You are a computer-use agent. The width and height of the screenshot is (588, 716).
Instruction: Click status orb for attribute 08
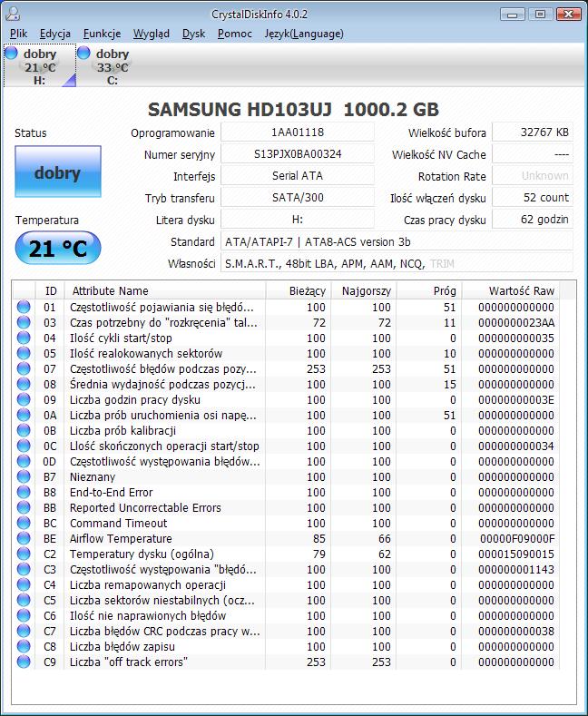24,384
